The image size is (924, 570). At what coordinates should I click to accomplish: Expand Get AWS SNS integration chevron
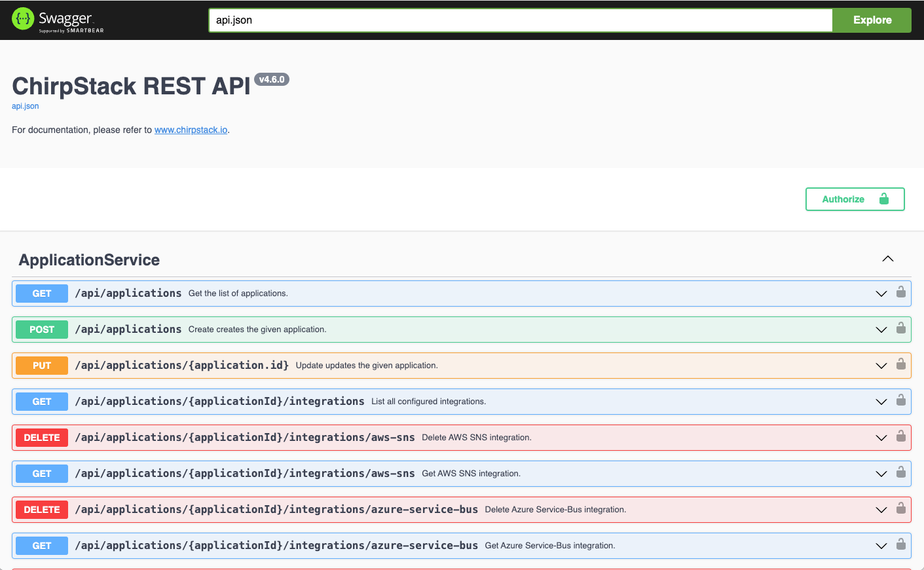coord(881,474)
